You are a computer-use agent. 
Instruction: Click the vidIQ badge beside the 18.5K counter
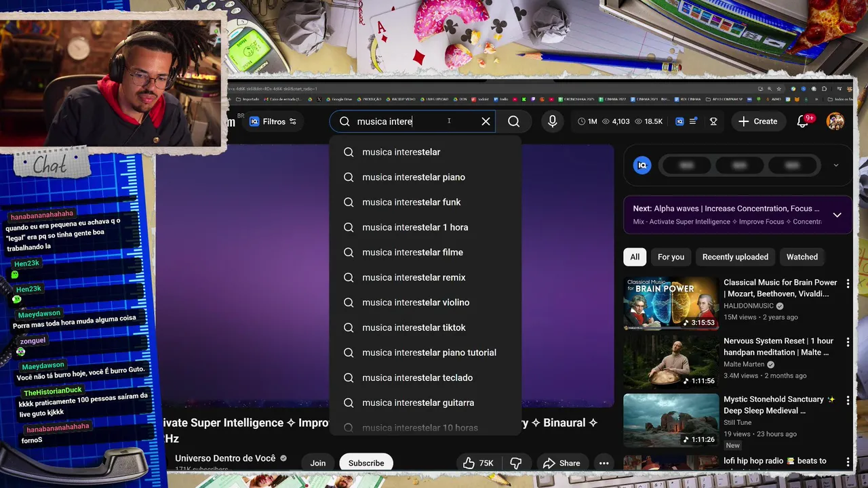pos(679,121)
